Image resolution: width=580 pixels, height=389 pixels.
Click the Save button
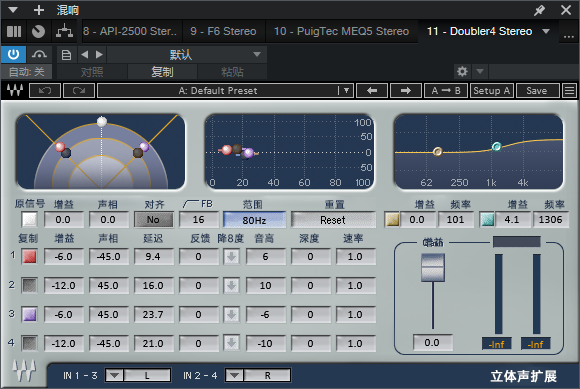coord(537,91)
